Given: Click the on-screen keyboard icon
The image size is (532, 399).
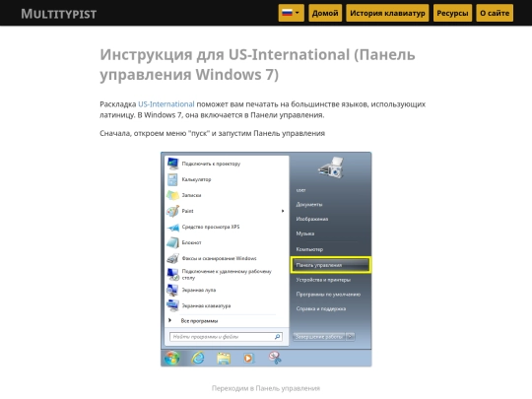Looking at the screenshot, I should [172, 305].
